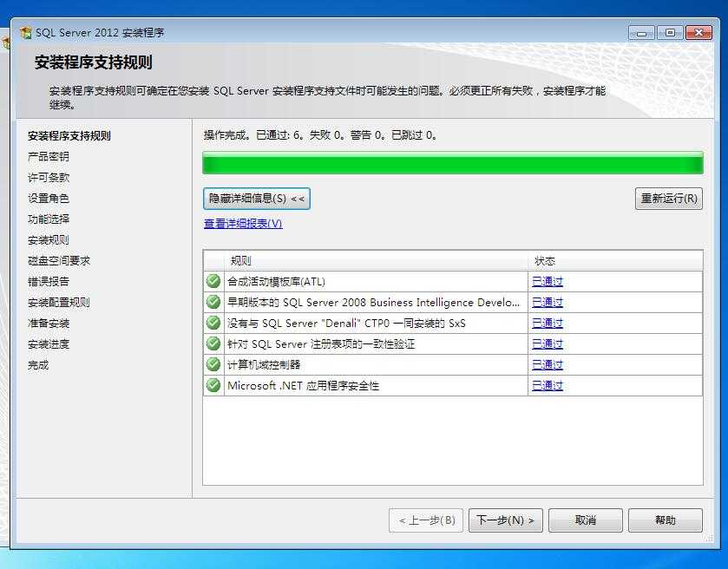Select 准备安装 step in sidebar

[x=49, y=324]
